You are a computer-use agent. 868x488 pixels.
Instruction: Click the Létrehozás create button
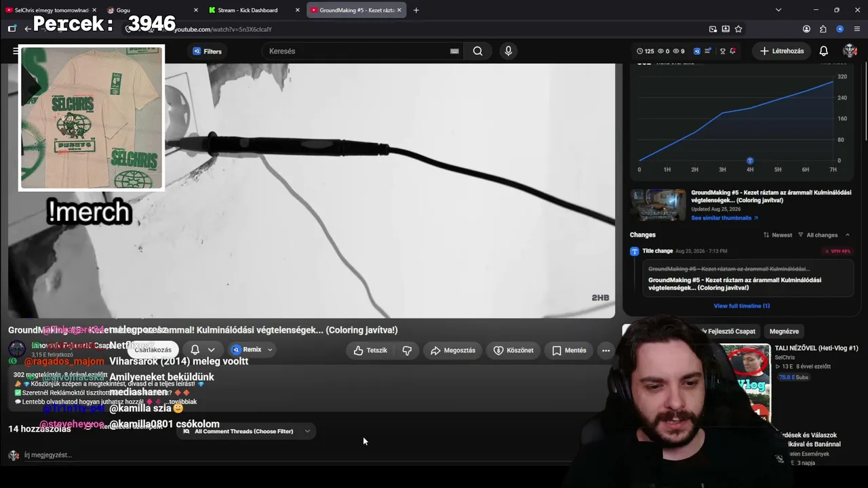tap(782, 51)
